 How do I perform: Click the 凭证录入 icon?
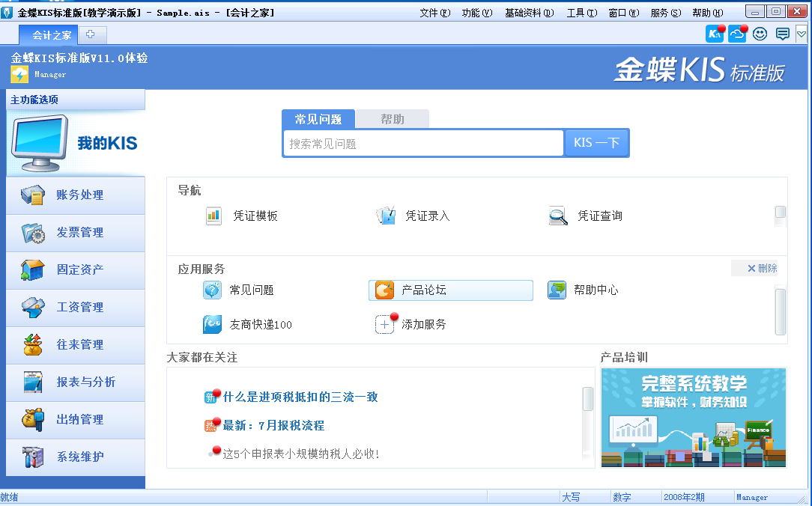coord(386,216)
